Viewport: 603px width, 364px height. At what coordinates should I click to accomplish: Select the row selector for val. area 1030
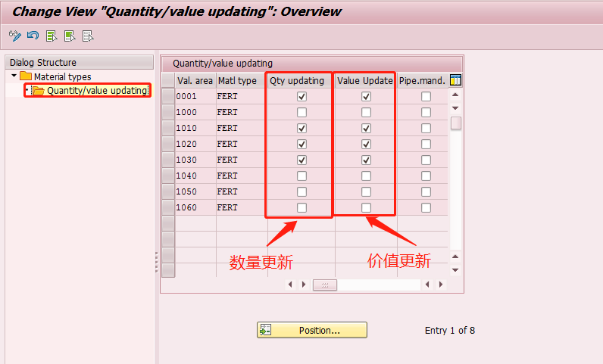pos(168,160)
